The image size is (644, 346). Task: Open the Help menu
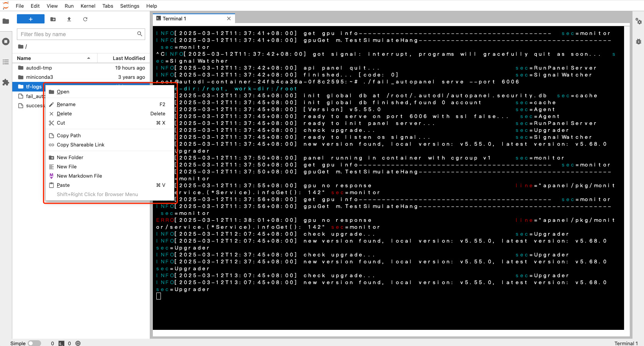[152, 6]
